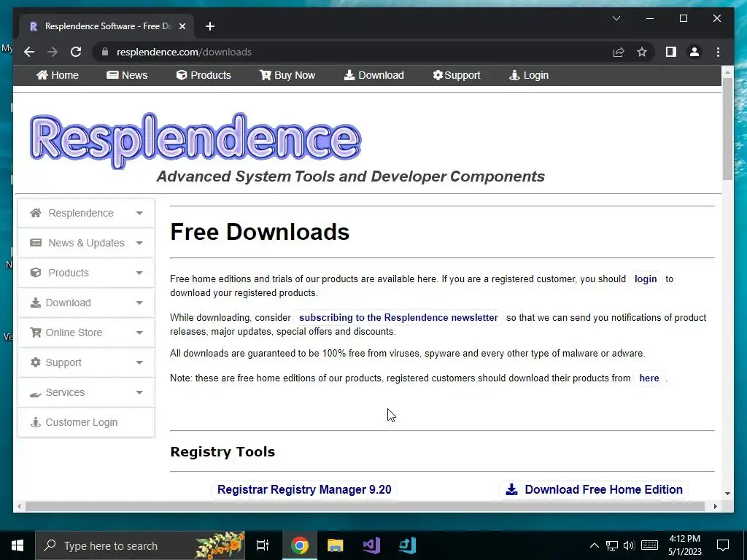Viewport: 747px width, 560px height.
Task: Click the taskbar search box
Action: 140,545
